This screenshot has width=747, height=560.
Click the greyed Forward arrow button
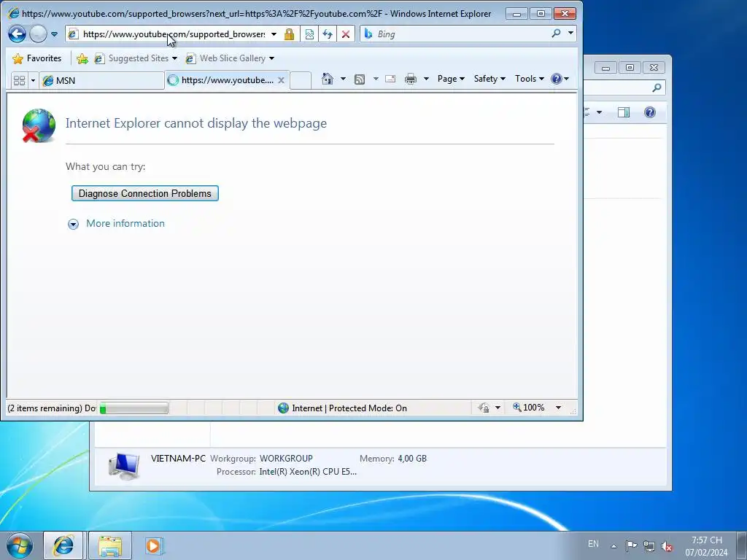click(38, 34)
